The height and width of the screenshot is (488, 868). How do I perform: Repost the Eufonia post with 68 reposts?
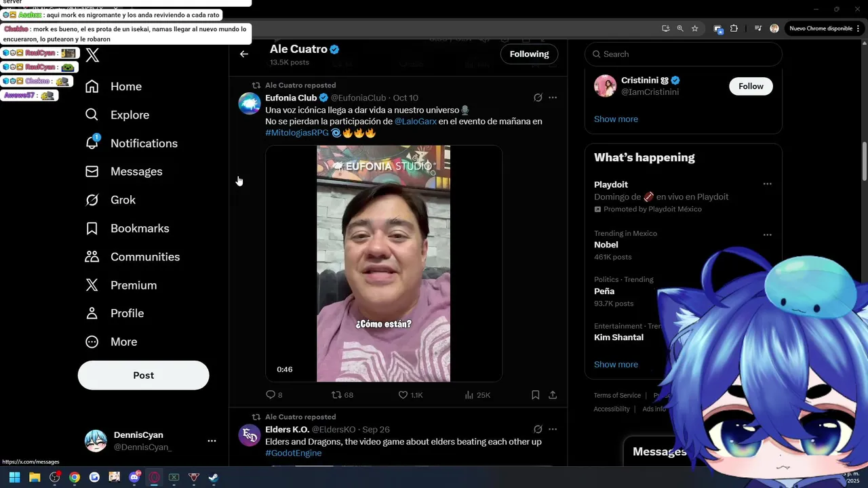(342, 394)
